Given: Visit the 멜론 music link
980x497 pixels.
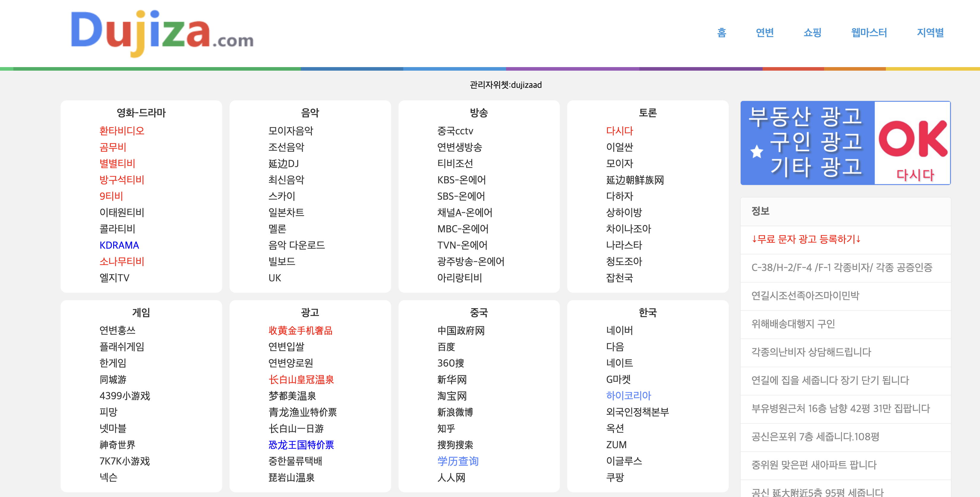Looking at the screenshot, I should 277,229.
